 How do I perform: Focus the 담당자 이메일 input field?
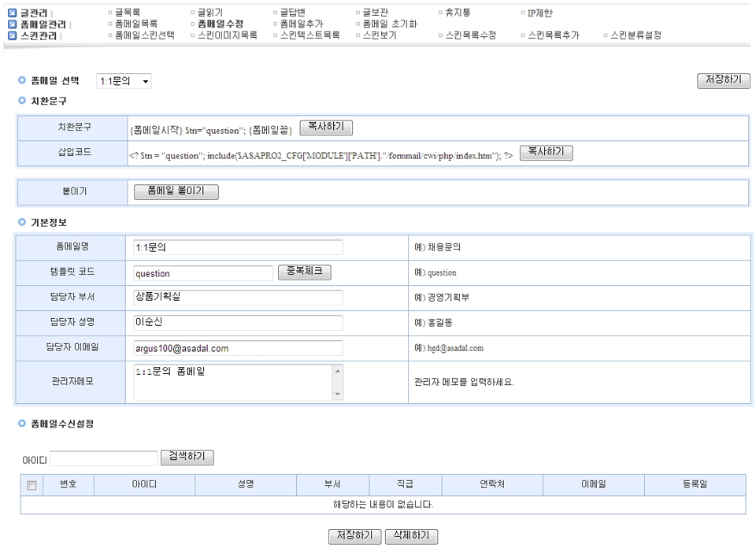(238, 348)
